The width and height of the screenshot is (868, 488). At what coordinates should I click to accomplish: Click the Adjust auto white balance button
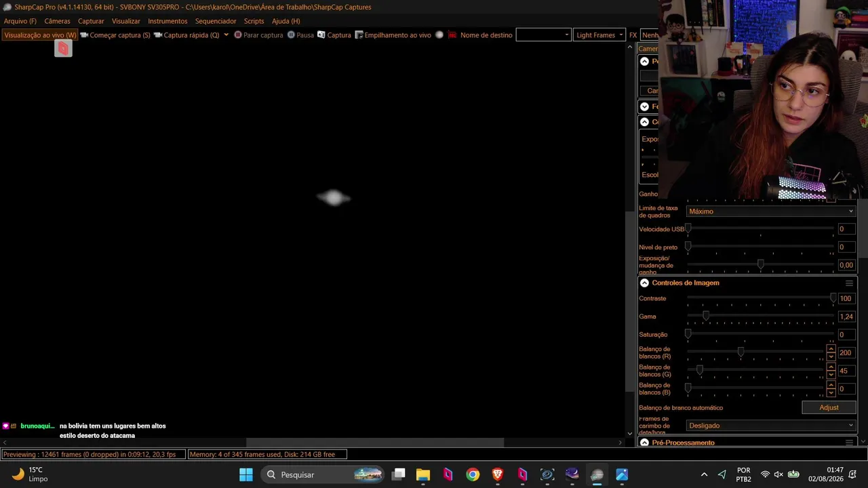point(829,407)
